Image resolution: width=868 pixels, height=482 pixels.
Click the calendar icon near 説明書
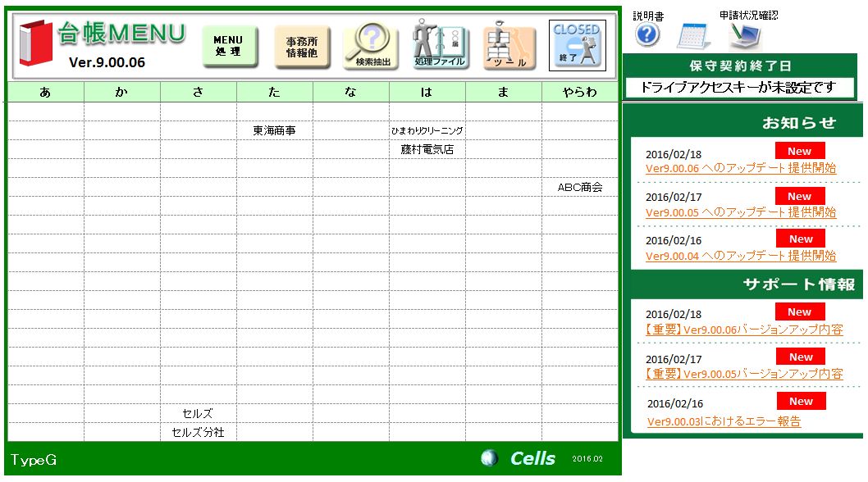[x=693, y=36]
